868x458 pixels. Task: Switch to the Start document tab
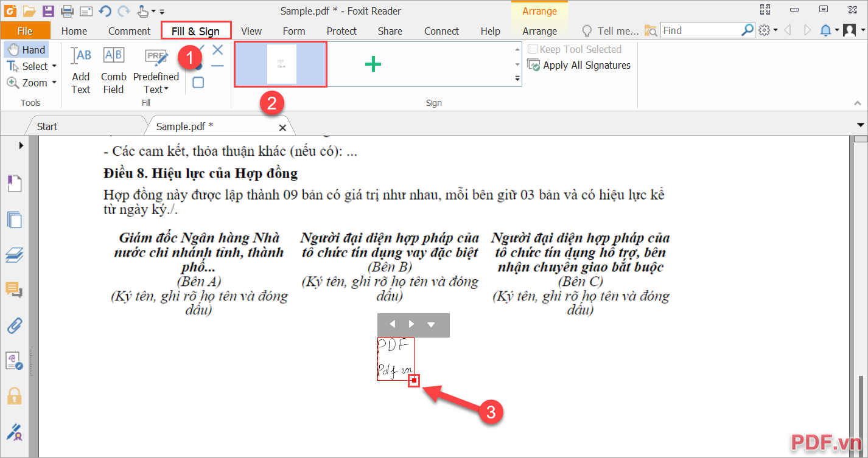[47, 127]
